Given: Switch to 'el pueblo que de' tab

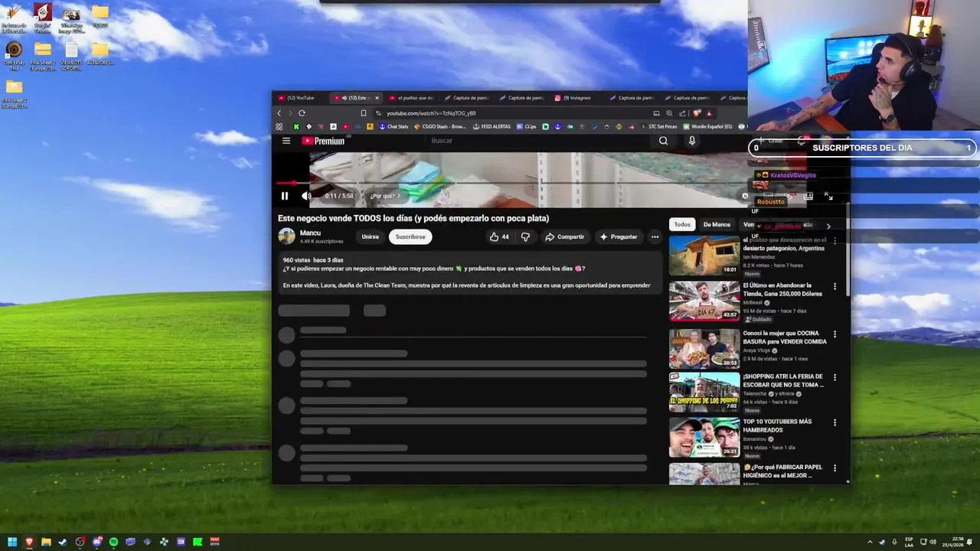Looking at the screenshot, I should 411,98.
